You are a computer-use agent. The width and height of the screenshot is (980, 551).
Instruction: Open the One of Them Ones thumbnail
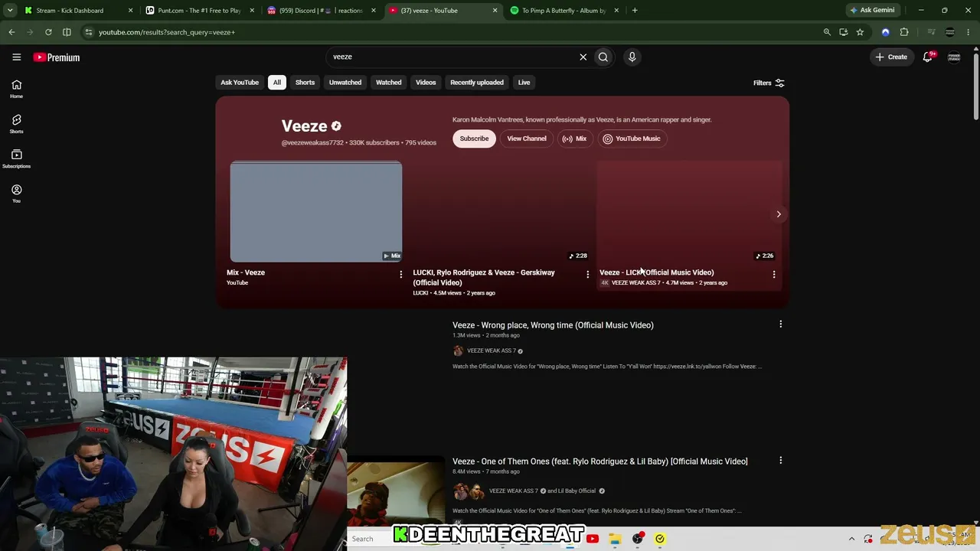coord(396,492)
